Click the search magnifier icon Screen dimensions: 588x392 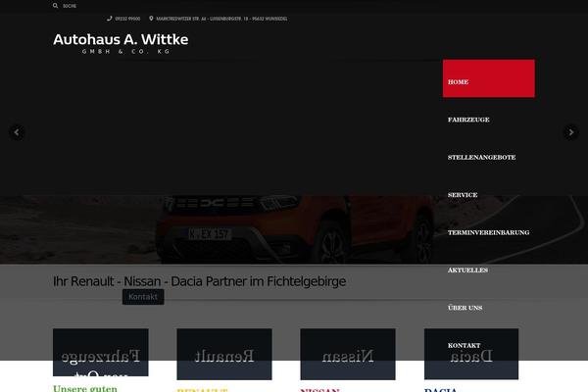[x=55, y=6]
